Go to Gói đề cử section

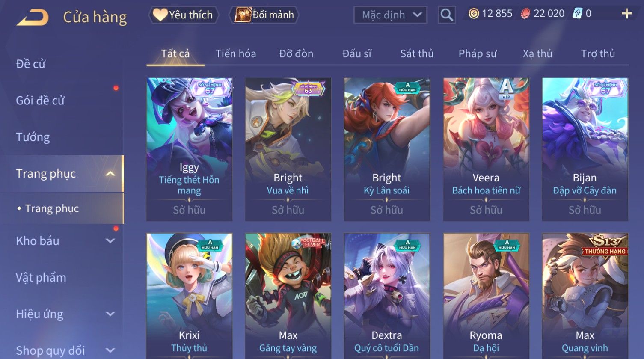pyautogui.click(x=40, y=101)
